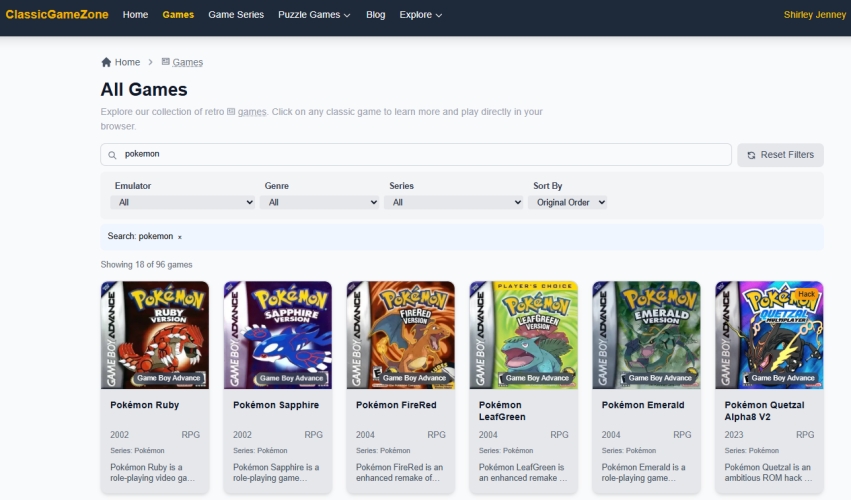Click the Reset Filters button
The width and height of the screenshot is (851, 500).
[780, 155]
